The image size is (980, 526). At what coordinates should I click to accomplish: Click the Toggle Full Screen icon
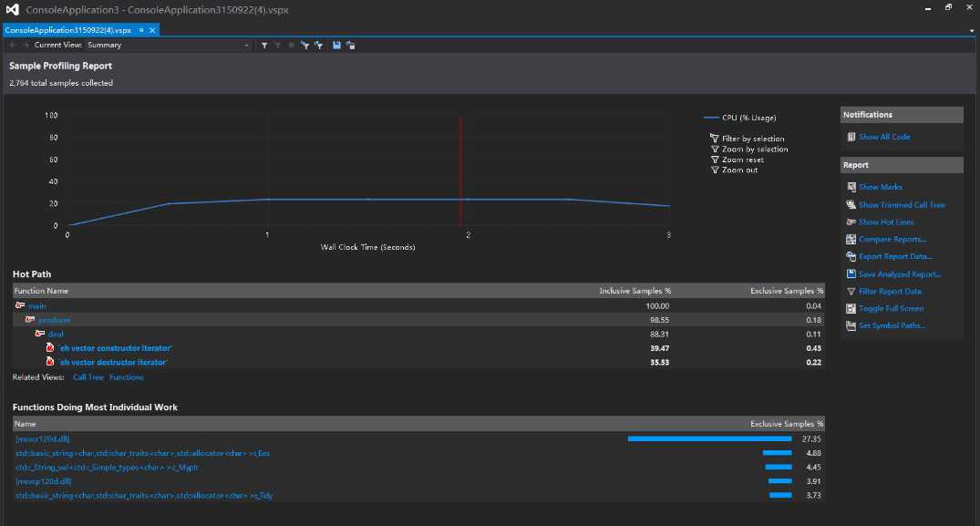click(x=851, y=308)
